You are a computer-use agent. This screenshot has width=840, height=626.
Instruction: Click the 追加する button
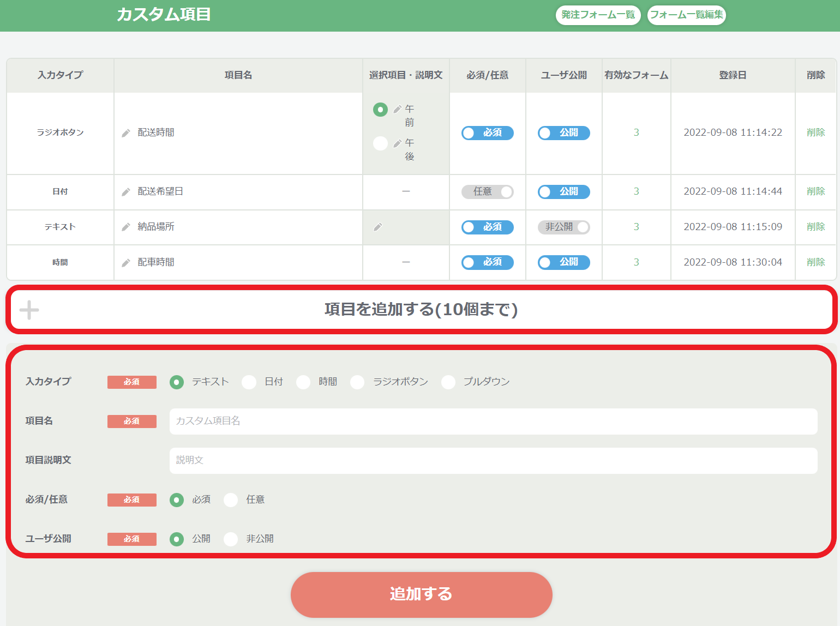pos(422,594)
